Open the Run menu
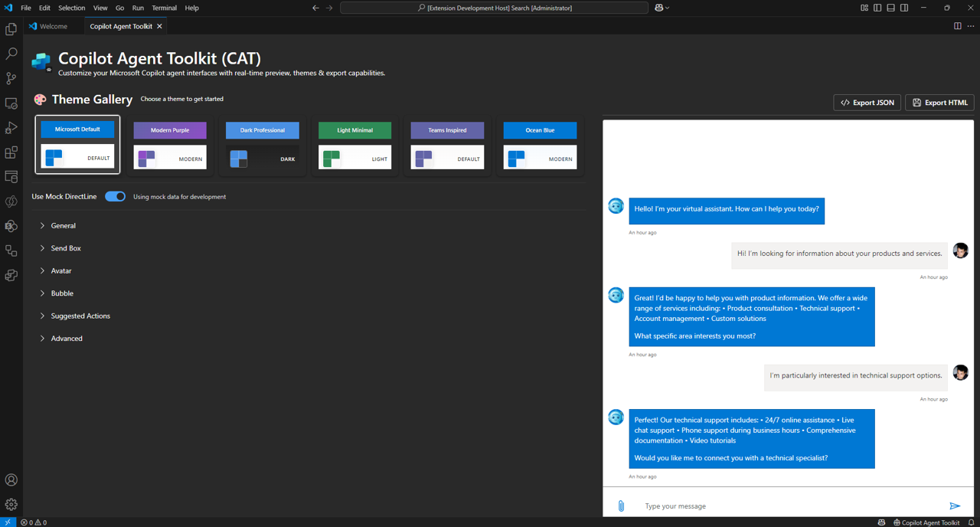The image size is (980, 527). (138, 8)
